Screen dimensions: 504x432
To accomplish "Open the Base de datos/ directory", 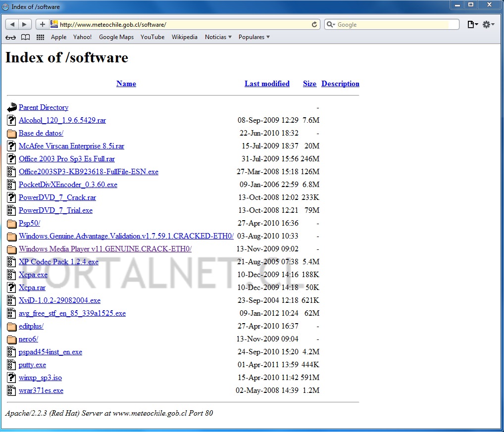I will click(41, 133).
